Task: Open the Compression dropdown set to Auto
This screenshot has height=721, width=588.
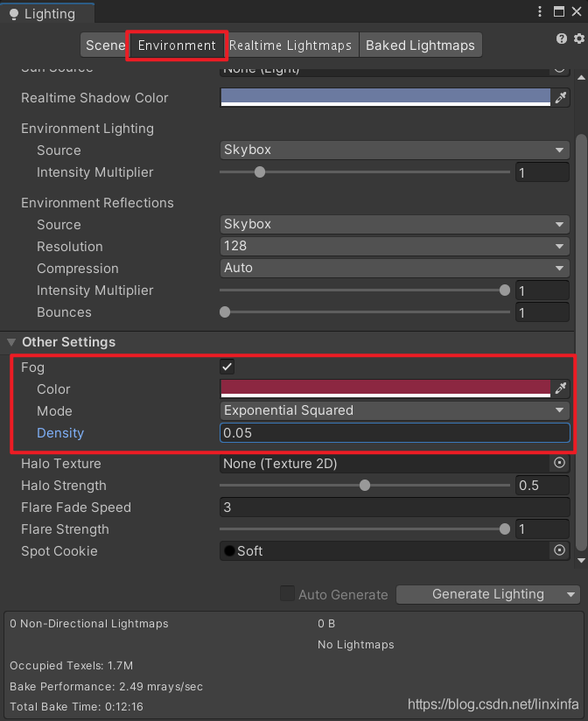Action: point(395,268)
